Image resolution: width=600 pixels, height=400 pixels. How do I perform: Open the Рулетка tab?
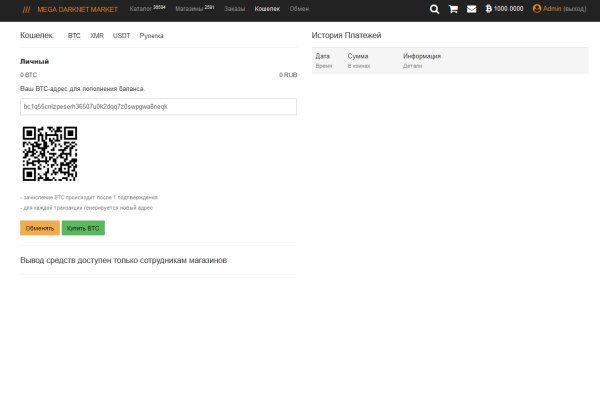coord(152,35)
